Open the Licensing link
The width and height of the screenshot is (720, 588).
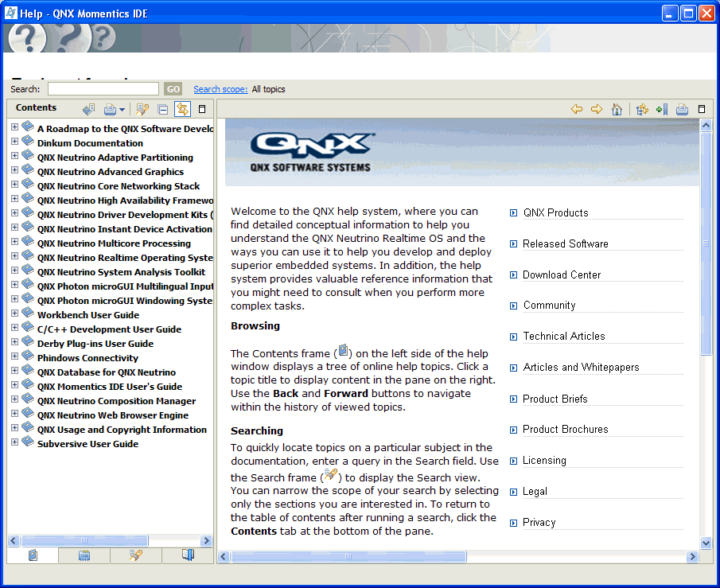[544, 460]
